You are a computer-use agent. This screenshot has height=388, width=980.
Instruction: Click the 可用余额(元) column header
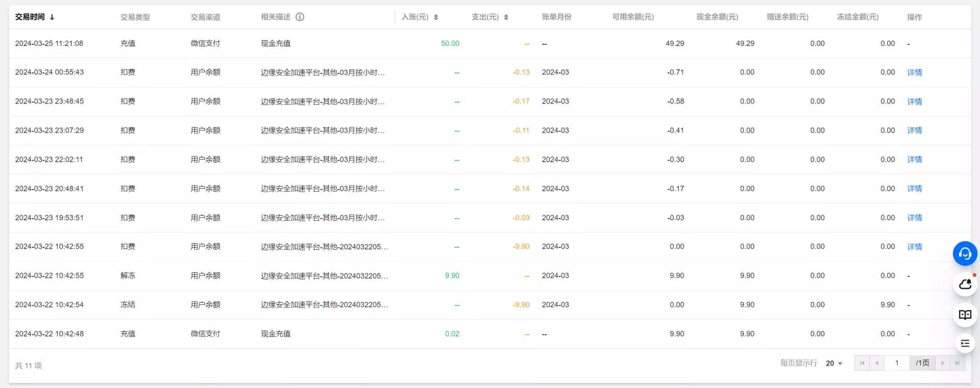[633, 17]
